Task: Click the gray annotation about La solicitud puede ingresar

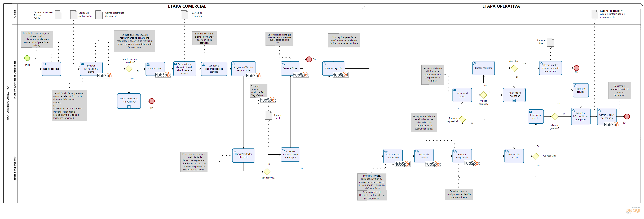Action: click(37, 39)
